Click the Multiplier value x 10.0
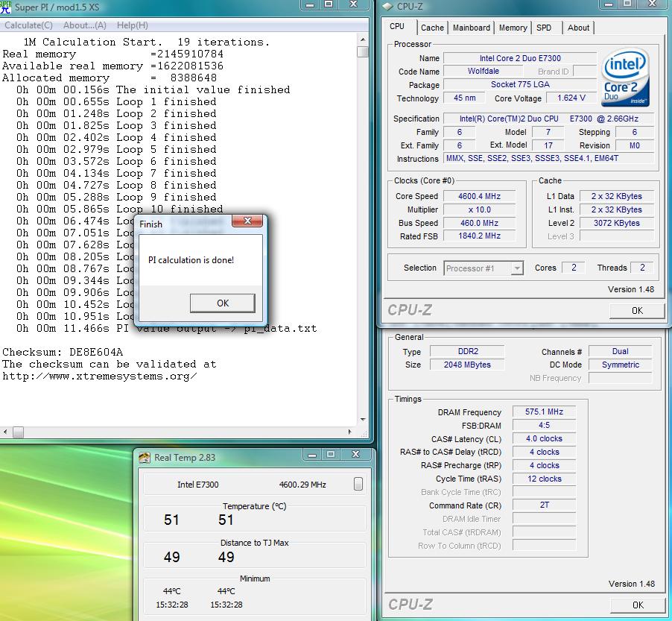Screen dimensions: 672x621 (479, 209)
